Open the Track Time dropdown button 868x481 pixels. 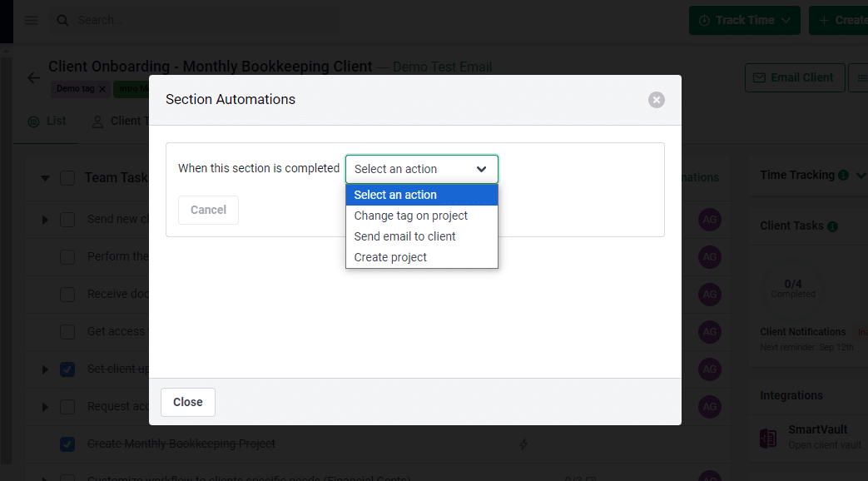click(745, 21)
